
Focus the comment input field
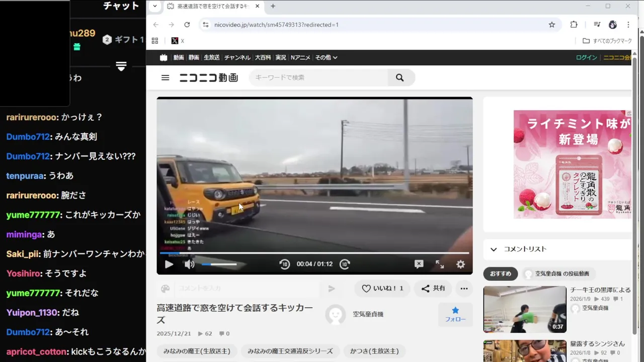point(247,288)
